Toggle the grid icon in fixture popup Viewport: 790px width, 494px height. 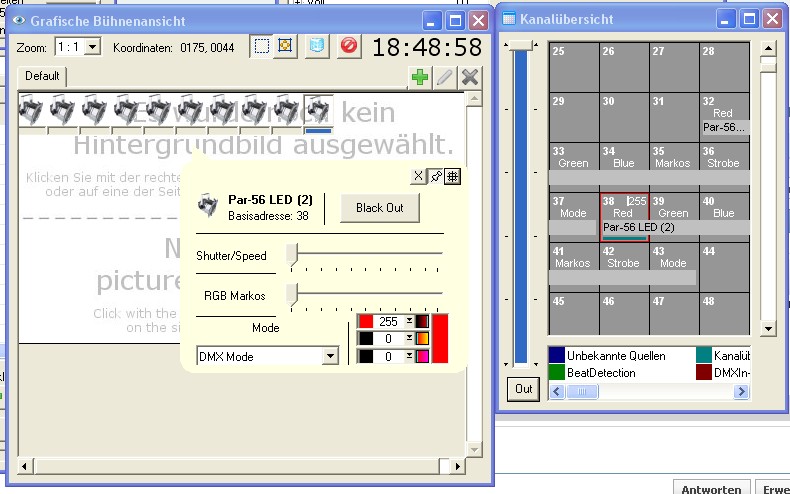pyautogui.click(x=452, y=176)
